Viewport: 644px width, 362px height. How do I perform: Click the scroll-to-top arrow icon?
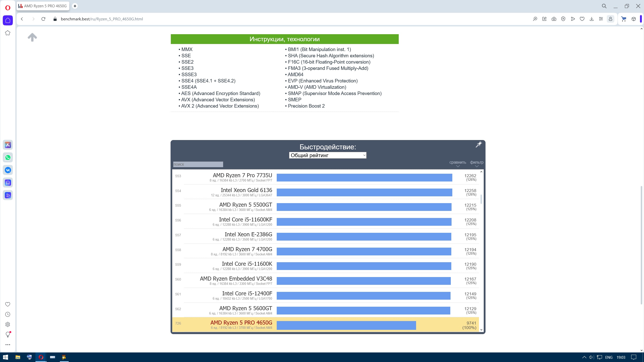tap(32, 37)
